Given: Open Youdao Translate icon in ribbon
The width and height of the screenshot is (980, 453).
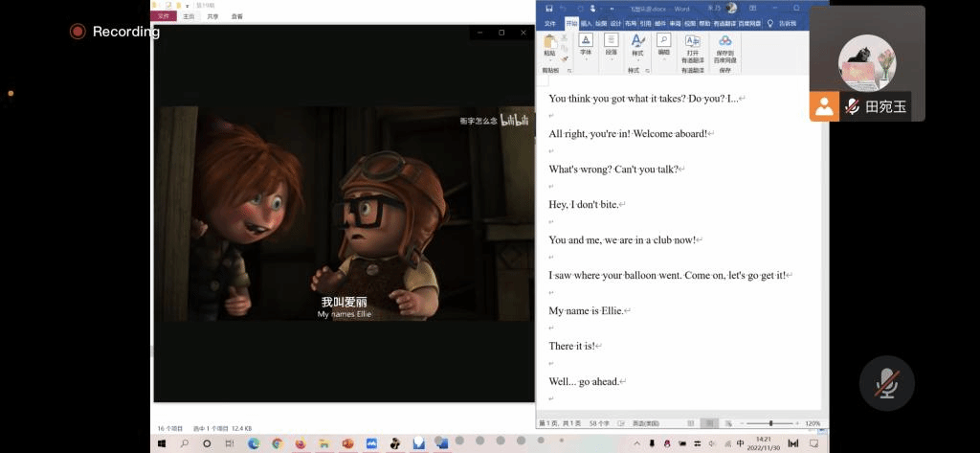Looking at the screenshot, I should tap(692, 44).
